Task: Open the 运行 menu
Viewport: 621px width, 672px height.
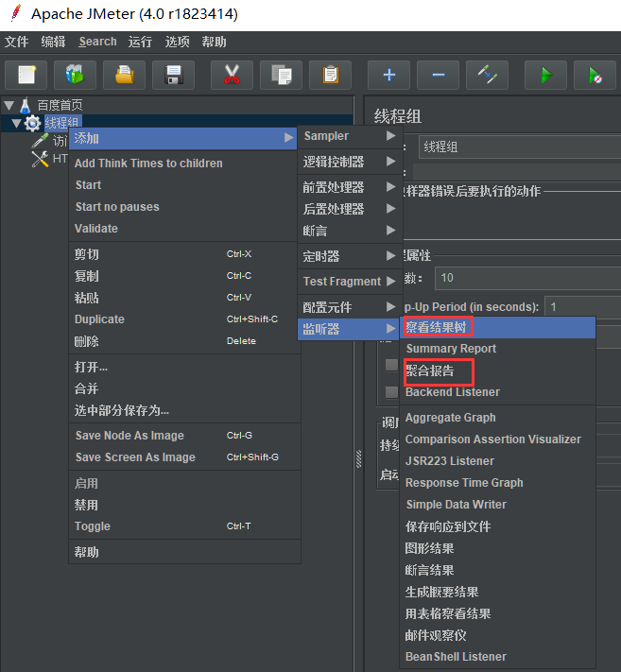Action: [140, 42]
